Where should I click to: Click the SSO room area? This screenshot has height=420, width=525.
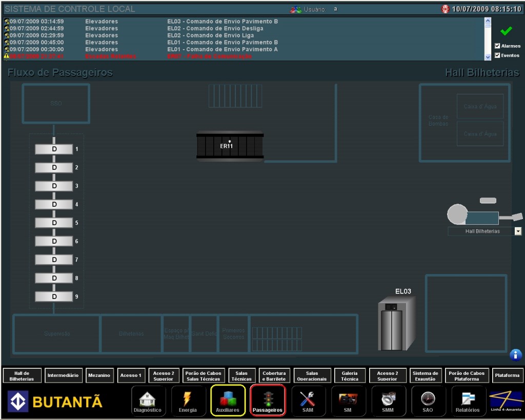[x=56, y=104]
